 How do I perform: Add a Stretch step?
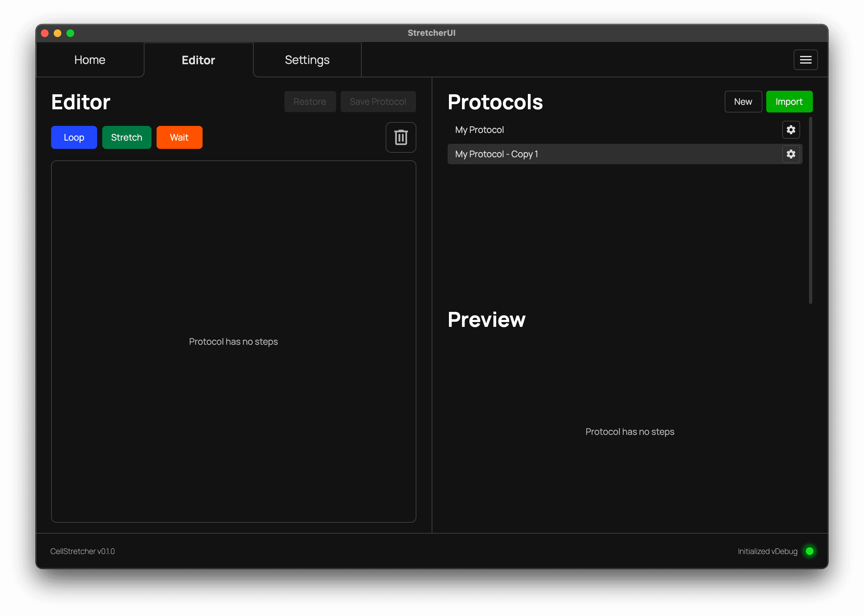pos(127,137)
